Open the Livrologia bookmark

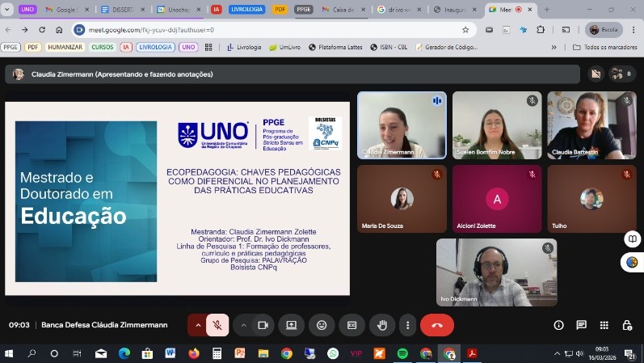click(244, 47)
